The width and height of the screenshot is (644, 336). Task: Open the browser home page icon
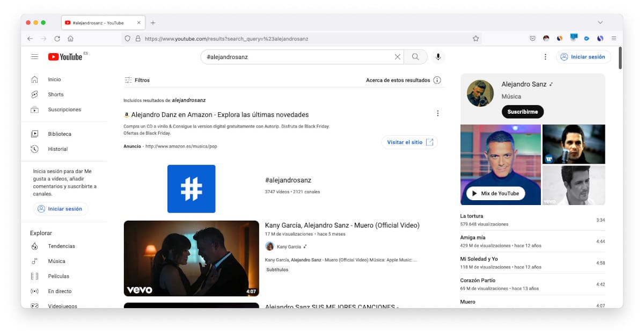70,39
